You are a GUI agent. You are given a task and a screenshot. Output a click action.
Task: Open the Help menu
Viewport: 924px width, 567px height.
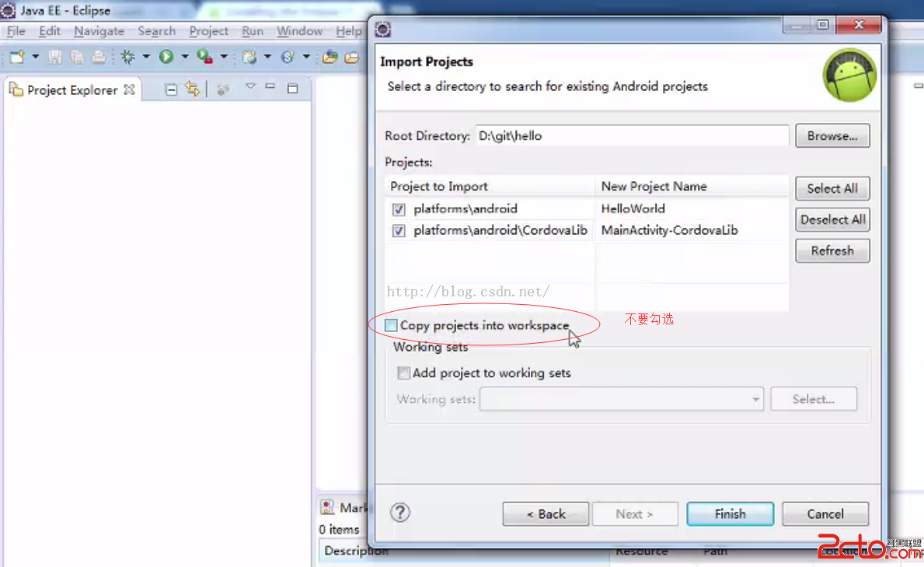click(x=349, y=31)
